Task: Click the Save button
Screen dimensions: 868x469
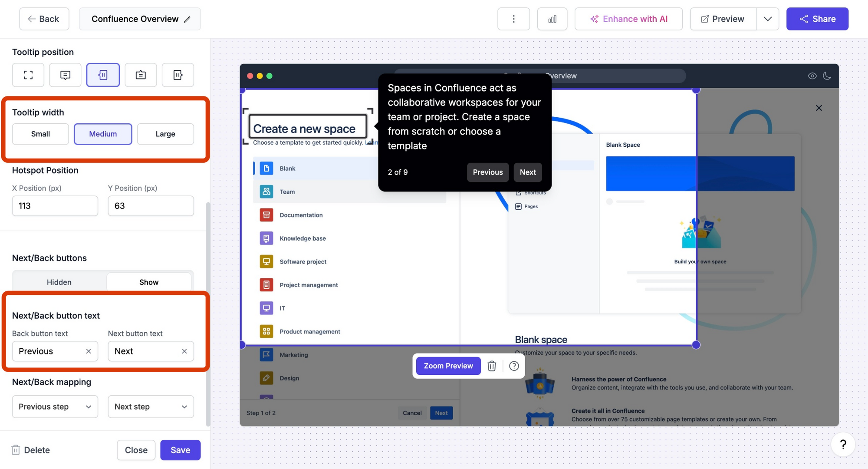Action: tap(180, 450)
